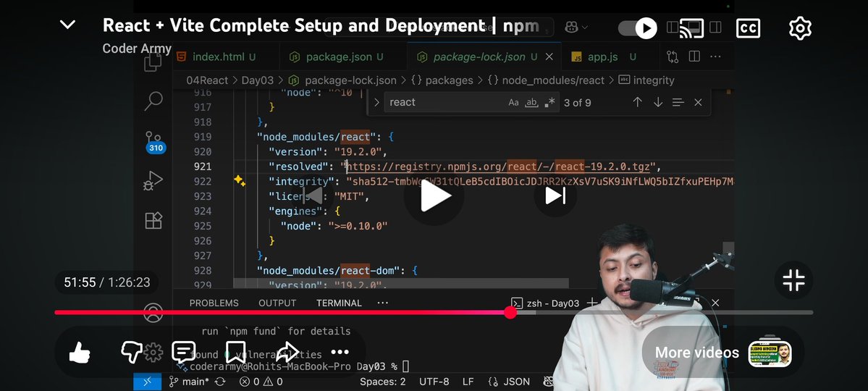Open VS Code Explorer in activity bar

153,62
